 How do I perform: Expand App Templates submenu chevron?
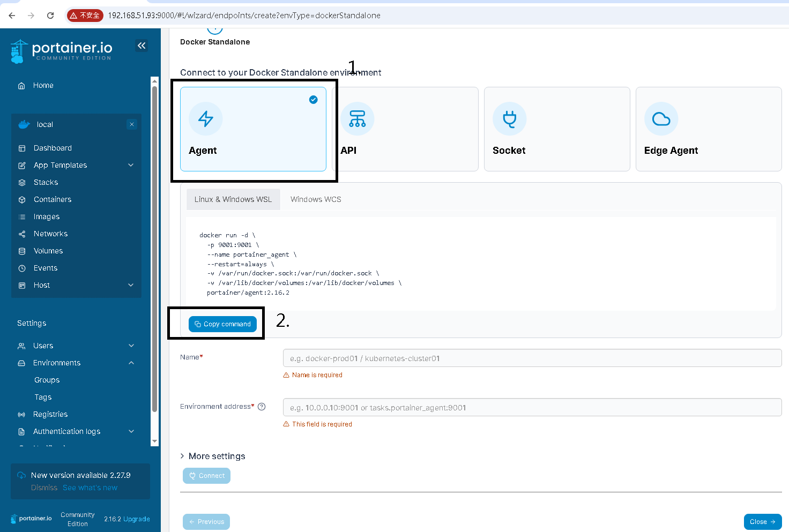click(131, 165)
